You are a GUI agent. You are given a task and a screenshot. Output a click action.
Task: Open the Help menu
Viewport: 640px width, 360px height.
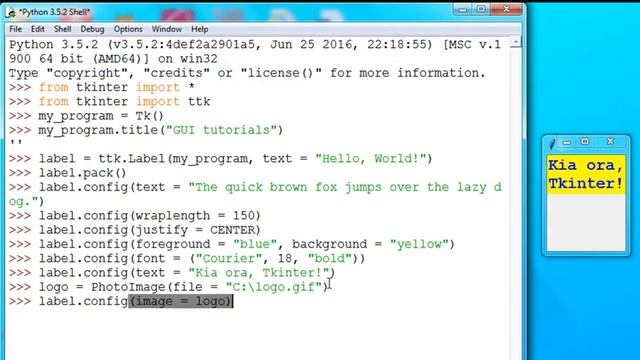200,29
